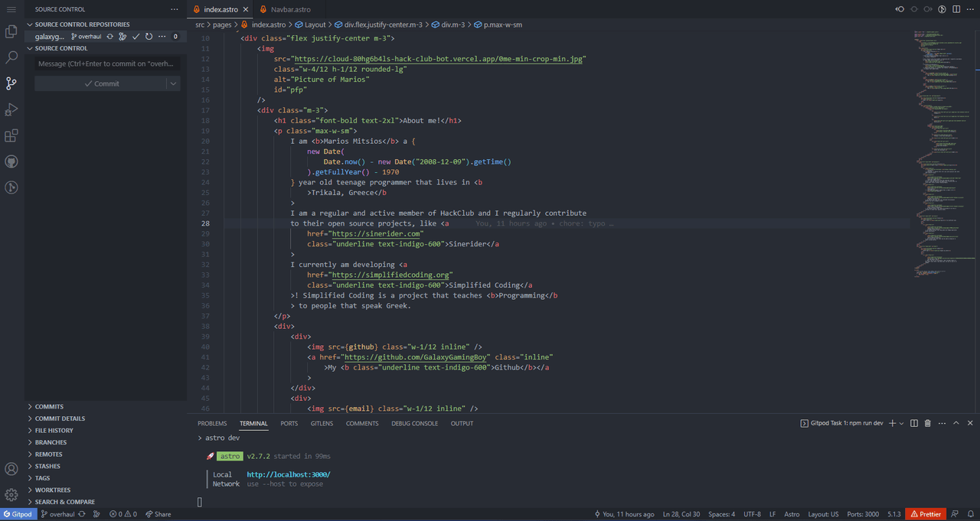The image size is (980, 521).
Task: Click in the commit message input field
Action: pyautogui.click(x=107, y=63)
